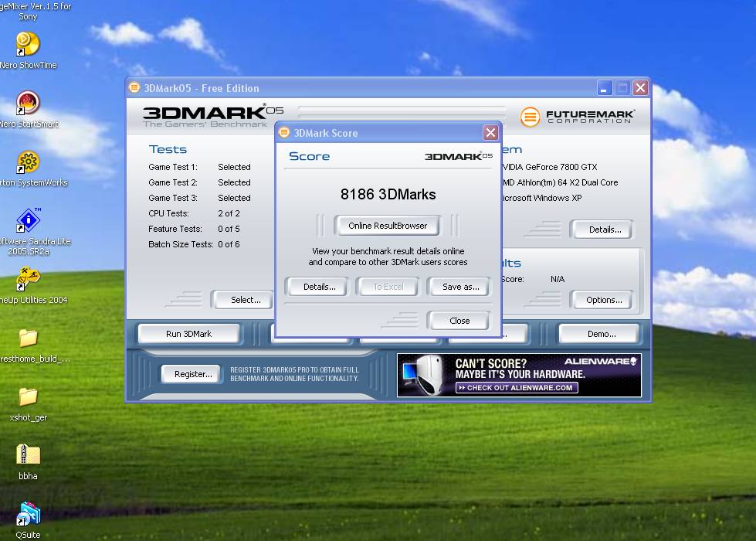Click the 3DMark05 title bar app icon
The image size is (756, 541).
(x=134, y=87)
